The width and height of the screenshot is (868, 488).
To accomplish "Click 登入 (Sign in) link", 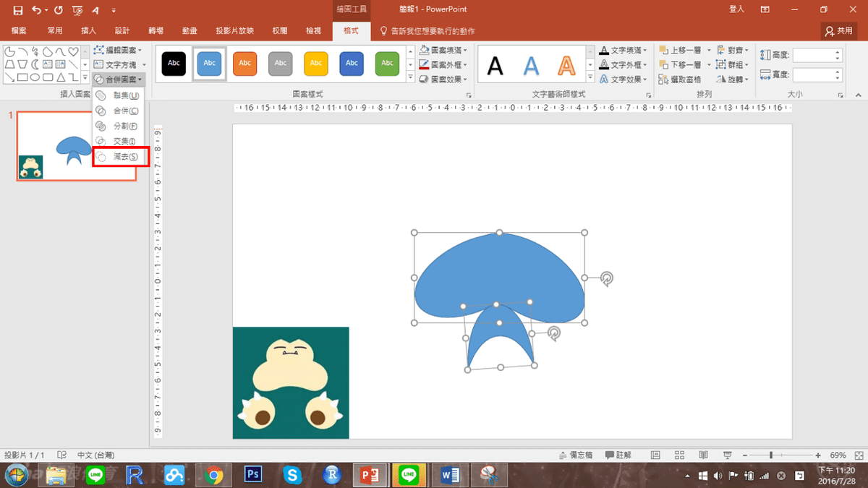I will pyautogui.click(x=736, y=9).
